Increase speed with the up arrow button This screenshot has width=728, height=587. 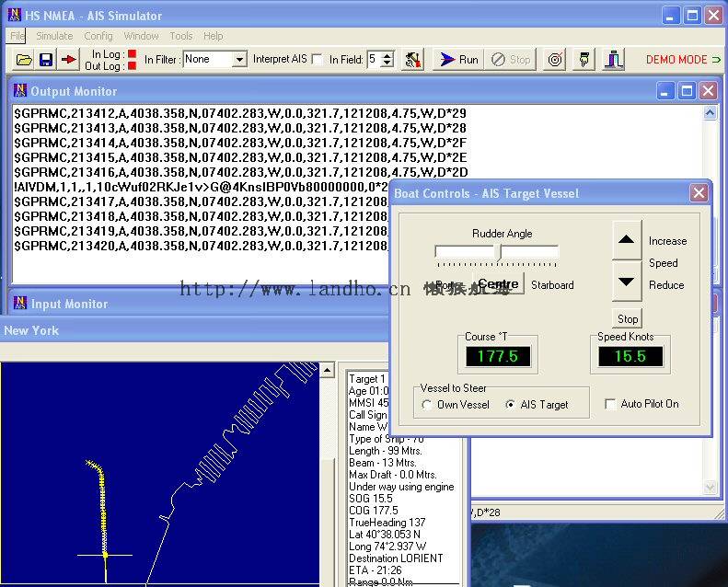click(627, 240)
